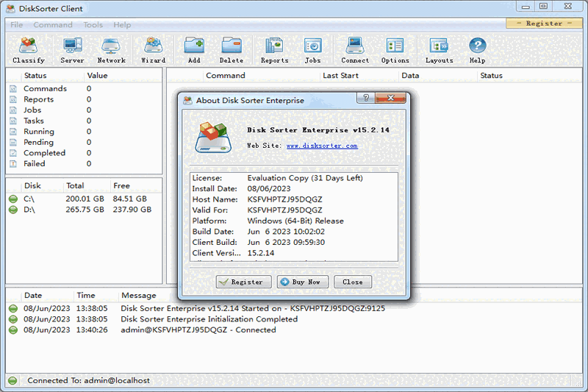
Task: Open the www.disksorter.com link
Action: pos(322,146)
